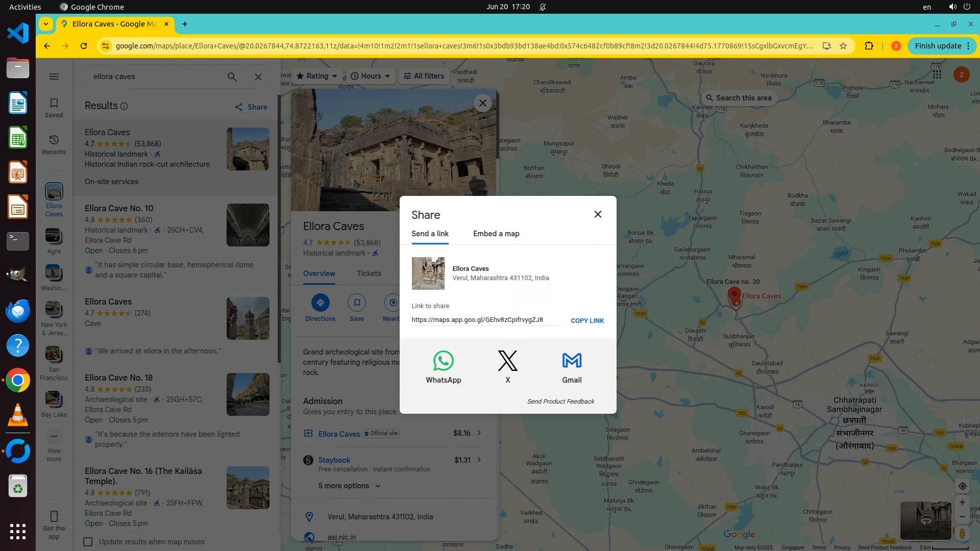Enable Update results when map moves
Image resolution: width=980 pixels, height=551 pixels.
(88, 542)
